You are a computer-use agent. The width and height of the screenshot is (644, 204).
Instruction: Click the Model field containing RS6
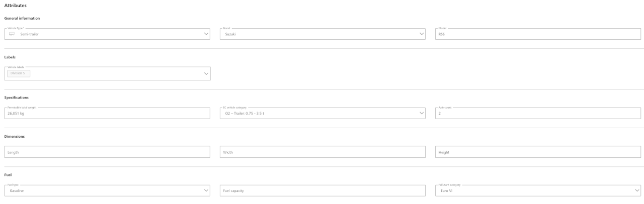(538, 34)
